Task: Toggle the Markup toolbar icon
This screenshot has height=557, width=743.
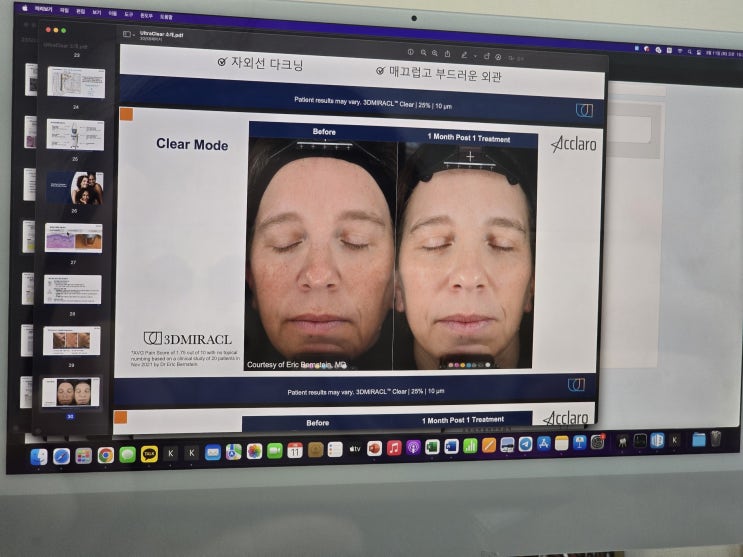Action: [x=498, y=57]
